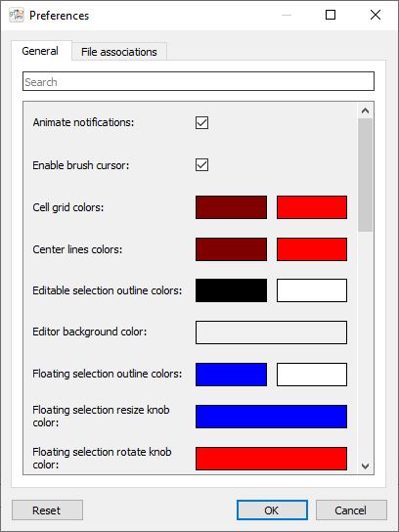Click the app icon in title bar
Viewport: 399px width, 532px height.
[x=17, y=15]
